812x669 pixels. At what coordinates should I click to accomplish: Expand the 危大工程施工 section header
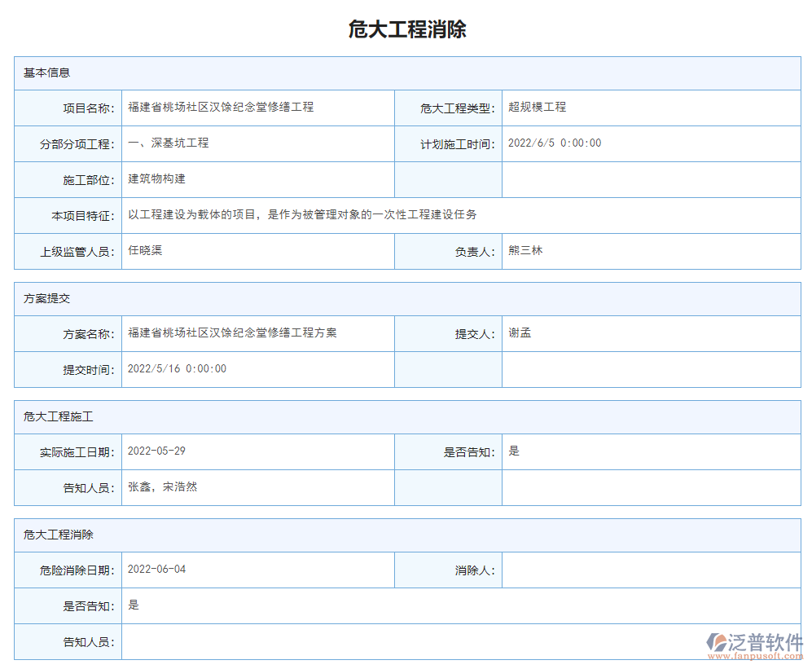[50, 416]
